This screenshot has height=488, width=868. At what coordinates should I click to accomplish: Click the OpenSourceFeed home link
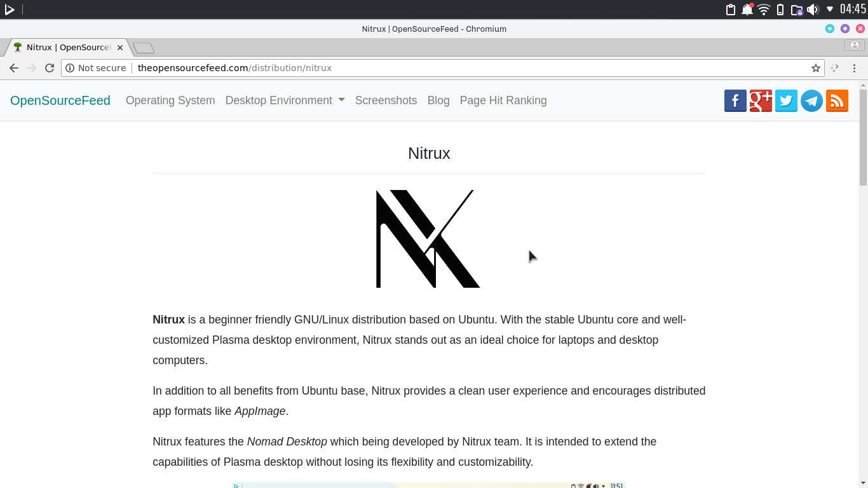60,100
